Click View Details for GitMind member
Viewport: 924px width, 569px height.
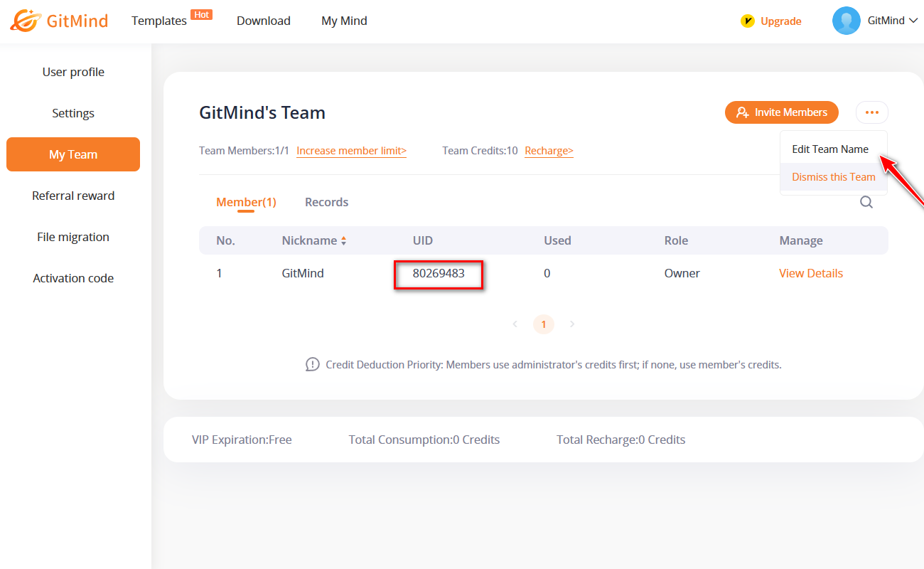pyautogui.click(x=811, y=273)
